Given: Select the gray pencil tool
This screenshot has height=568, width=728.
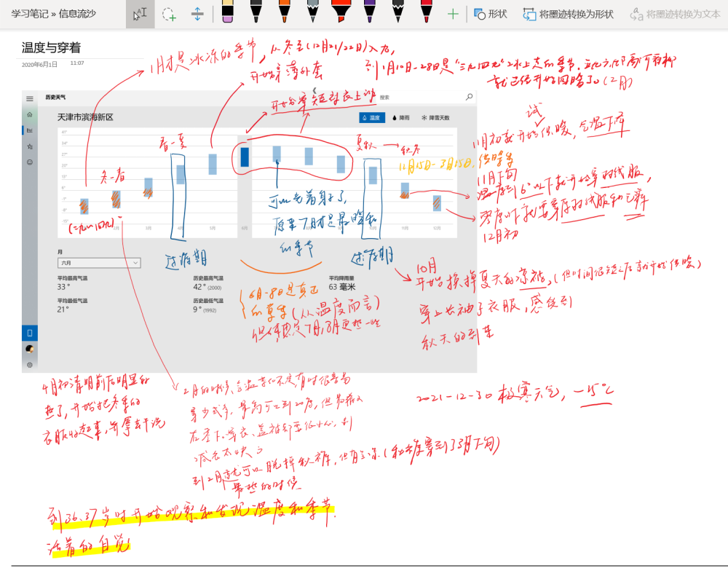Looking at the screenshot, I should (x=312, y=12).
